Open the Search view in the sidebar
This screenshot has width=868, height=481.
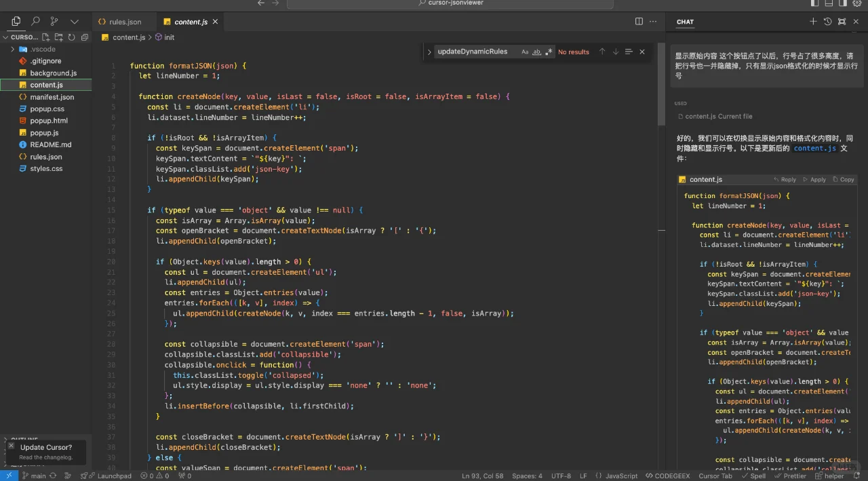click(35, 22)
